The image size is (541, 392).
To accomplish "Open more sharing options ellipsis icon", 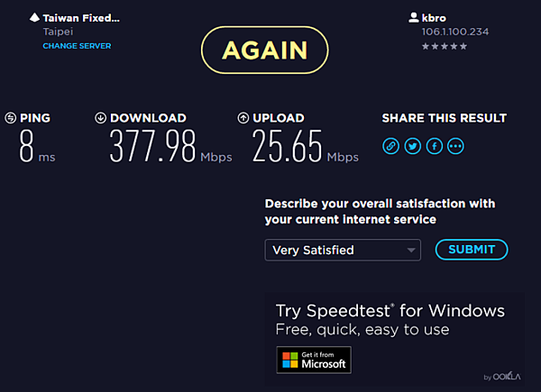I will point(455,145).
